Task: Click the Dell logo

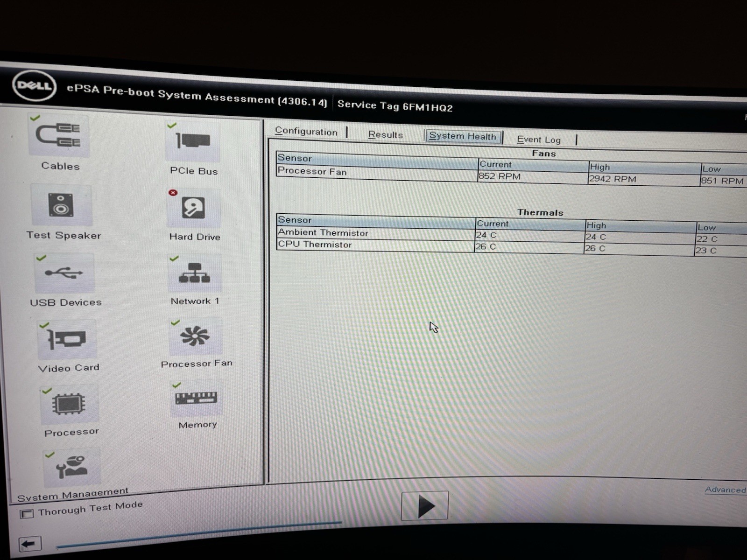Action: point(34,85)
